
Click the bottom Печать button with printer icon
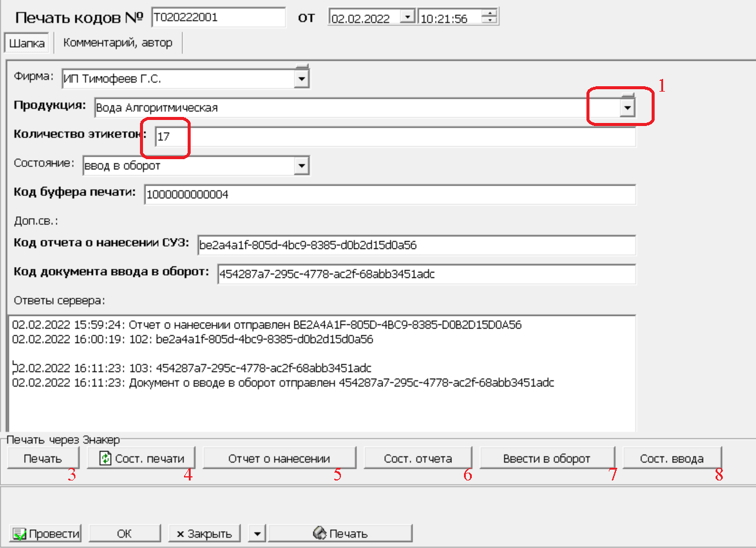coord(340,534)
